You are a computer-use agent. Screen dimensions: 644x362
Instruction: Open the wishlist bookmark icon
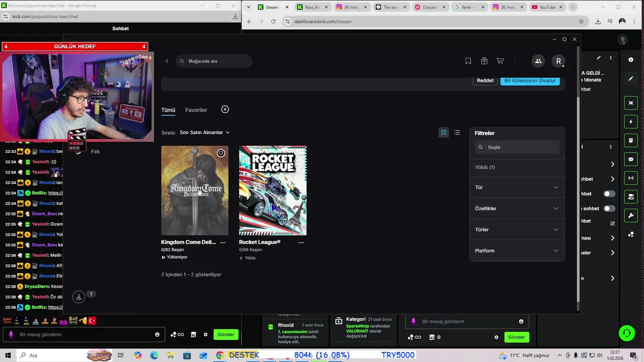click(x=468, y=61)
